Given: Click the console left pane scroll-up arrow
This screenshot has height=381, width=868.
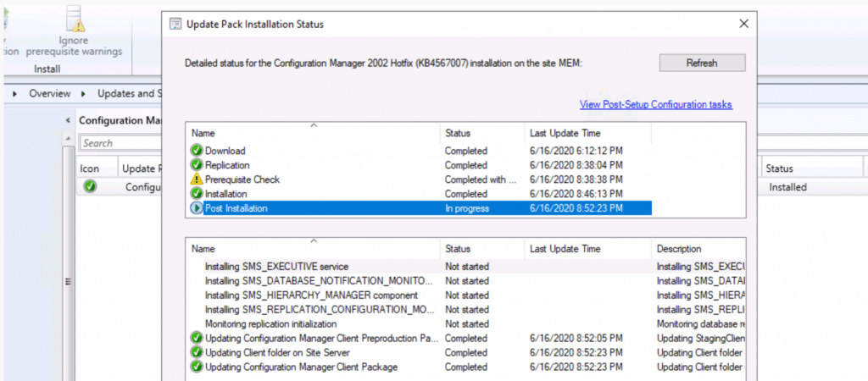Looking at the screenshot, I should [68, 138].
